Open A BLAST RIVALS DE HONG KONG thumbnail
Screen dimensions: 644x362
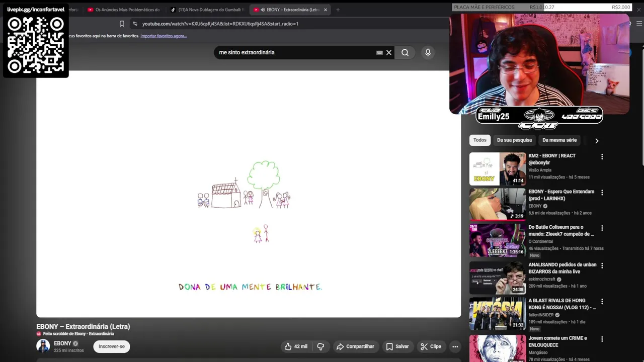coord(498,314)
